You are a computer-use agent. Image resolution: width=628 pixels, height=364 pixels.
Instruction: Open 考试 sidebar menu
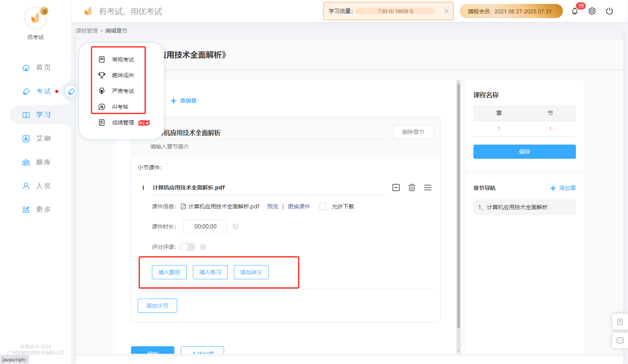click(36, 91)
